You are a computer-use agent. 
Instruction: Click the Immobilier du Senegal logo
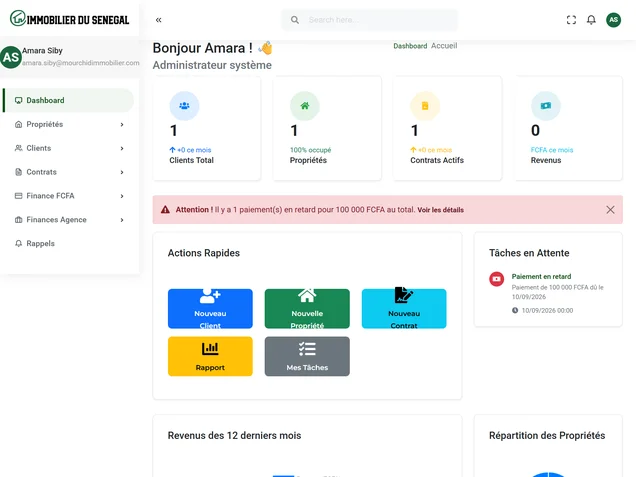click(69, 19)
